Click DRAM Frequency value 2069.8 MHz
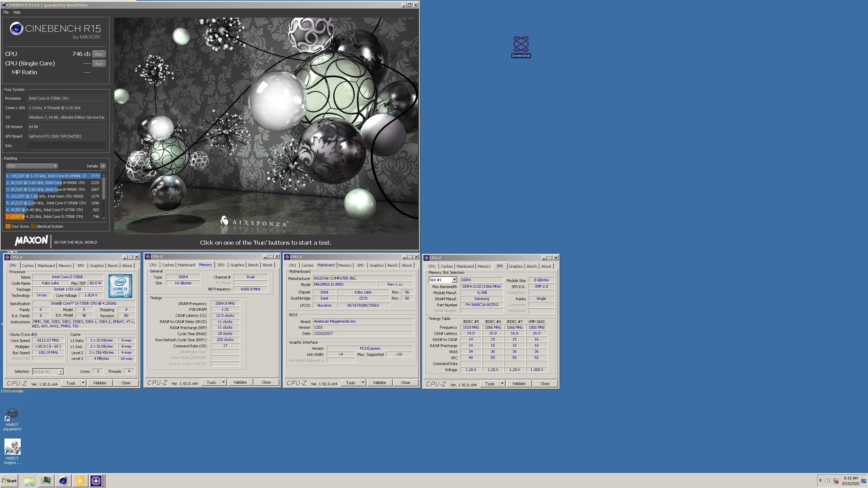 click(x=225, y=303)
